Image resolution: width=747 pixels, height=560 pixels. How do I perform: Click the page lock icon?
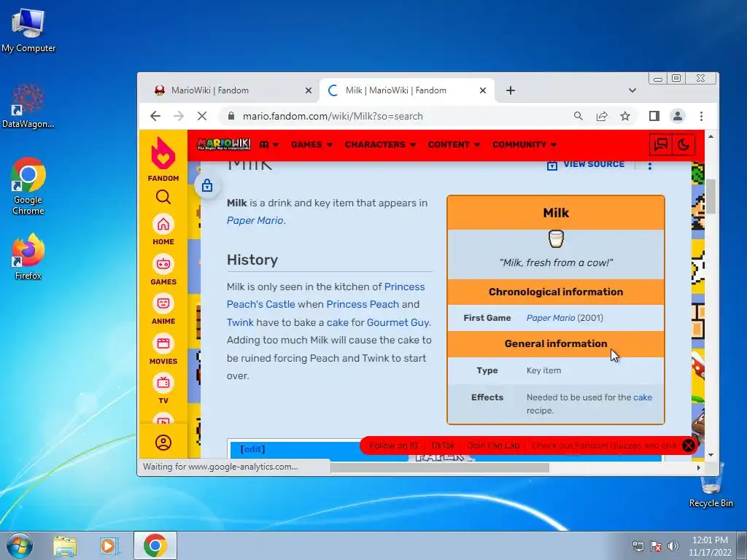[206, 185]
